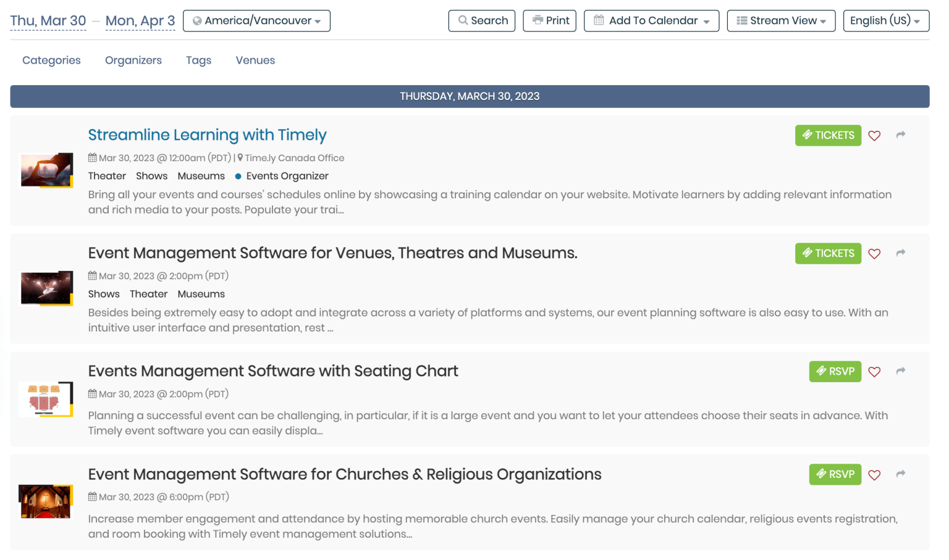Select Shows tag on Venues, Theatres event
The height and width of the screenshot is (560, 949).
(x=104, y=294)
